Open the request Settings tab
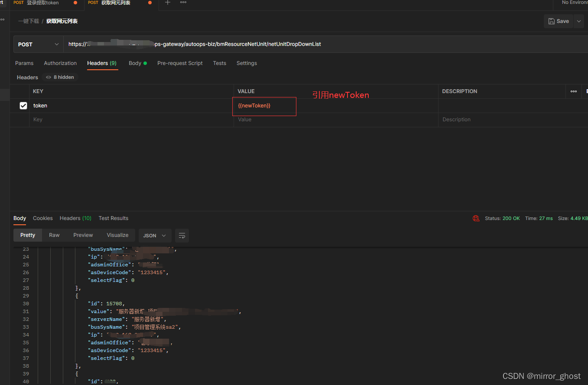The image size is (588, 385). [247, 63]
